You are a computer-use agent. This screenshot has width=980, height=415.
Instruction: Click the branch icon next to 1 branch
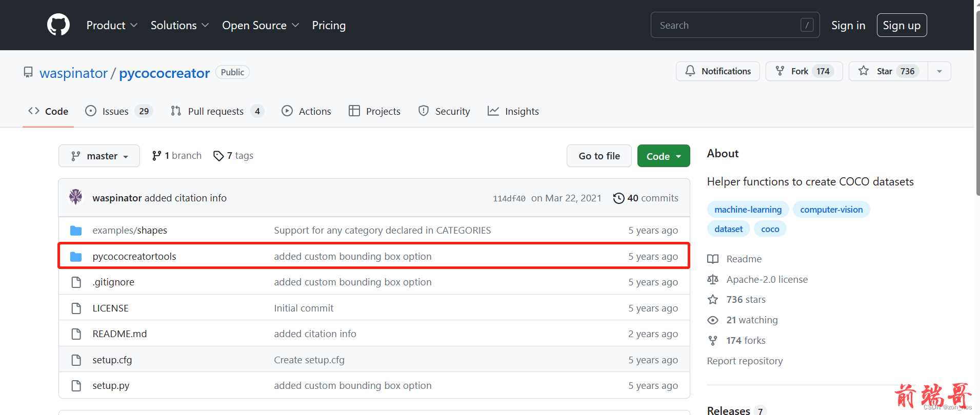(157, 156)
